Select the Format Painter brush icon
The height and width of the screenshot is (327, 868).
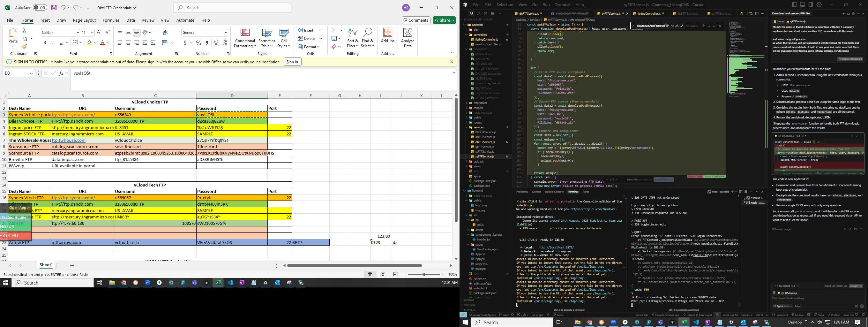click(x=24, y=46)
